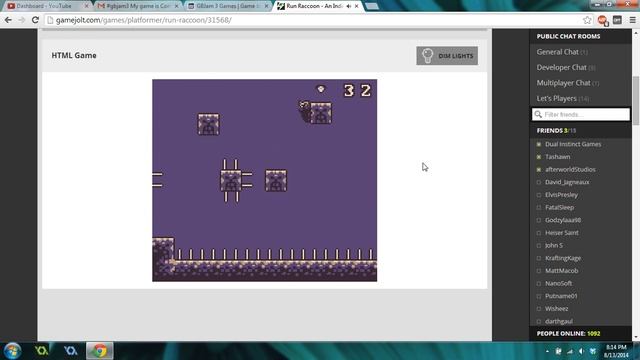640x360 pixels.
Task: Open the Windows Start menu
Action: coord(12,351)
